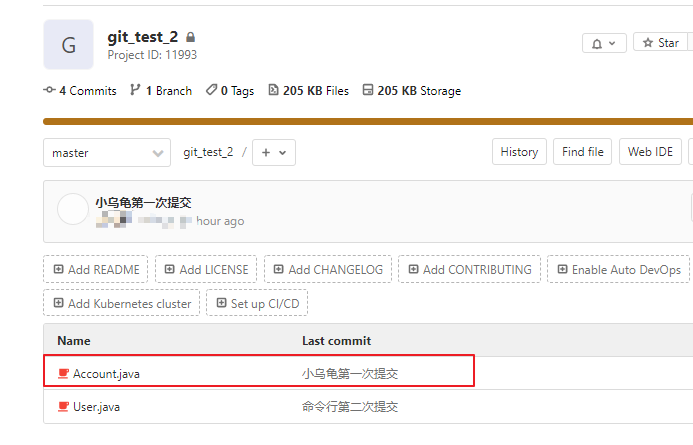
Task: Click the git_test_2 breadcrumb path
Action: tap(208, 152)
